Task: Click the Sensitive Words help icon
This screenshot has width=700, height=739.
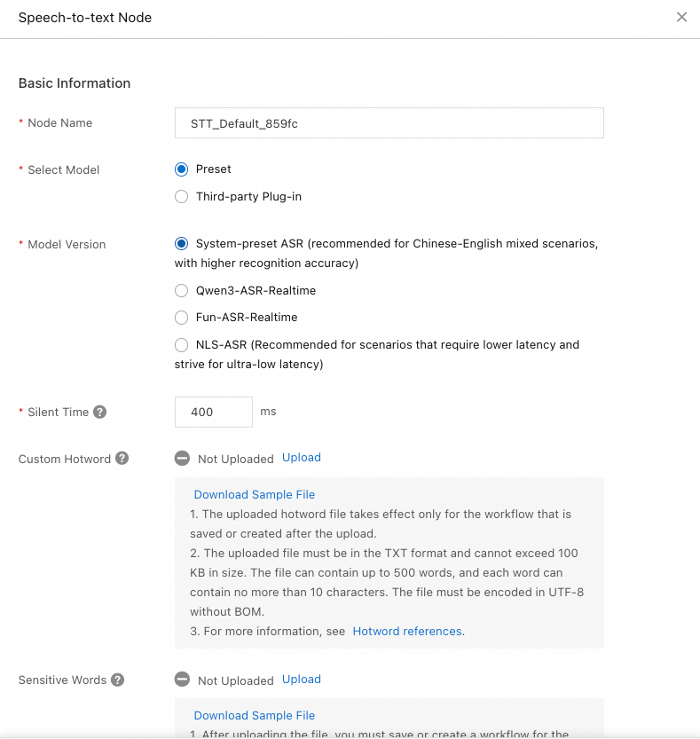Action: [x=117, y=680]
